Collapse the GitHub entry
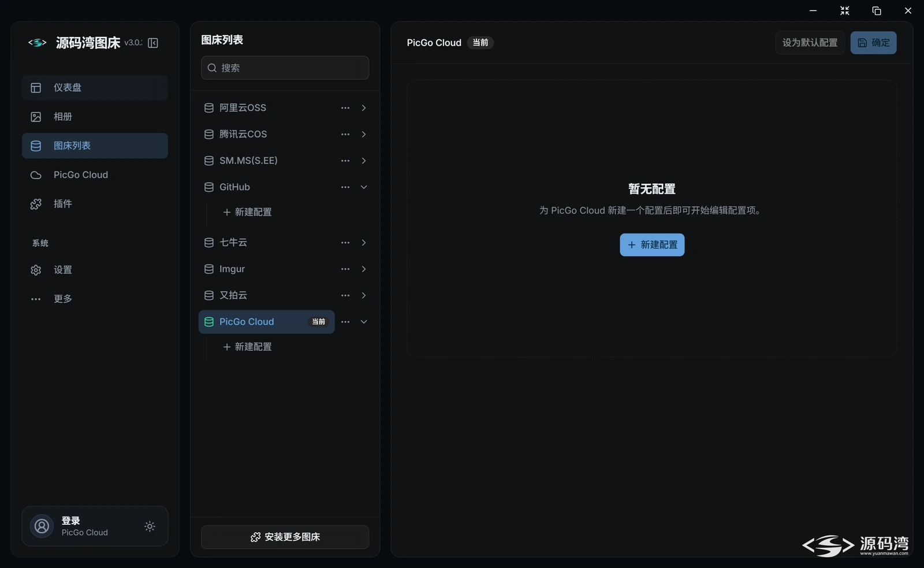Screen dimensions: 924x568 (x=364, y=187)
